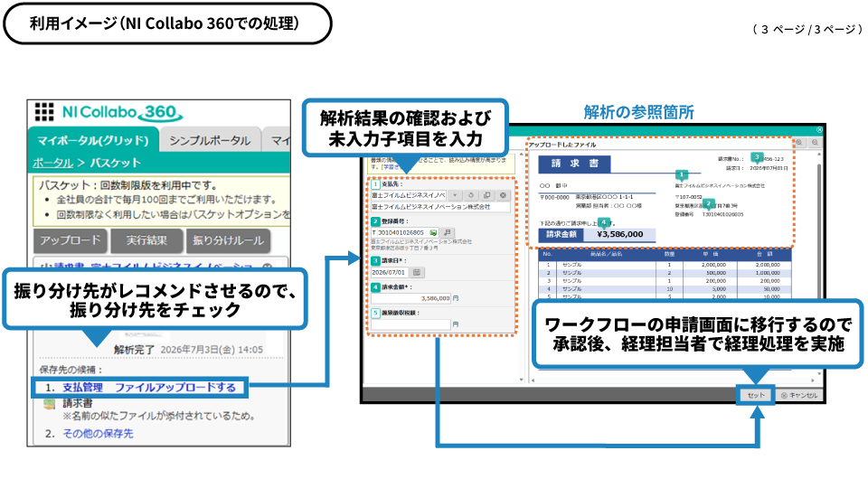This screenshot has height=488, width=868.
Task: Open the calendar picker for 請求日
Action: tap(417, 272)
